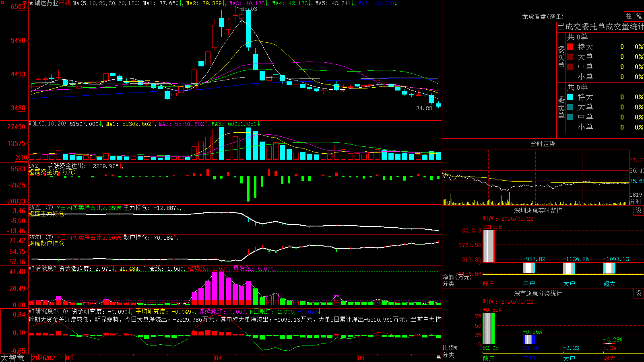Click the 05 month marker on the time axis
Screen dimensions: 644x362
(x=361, y=358)
